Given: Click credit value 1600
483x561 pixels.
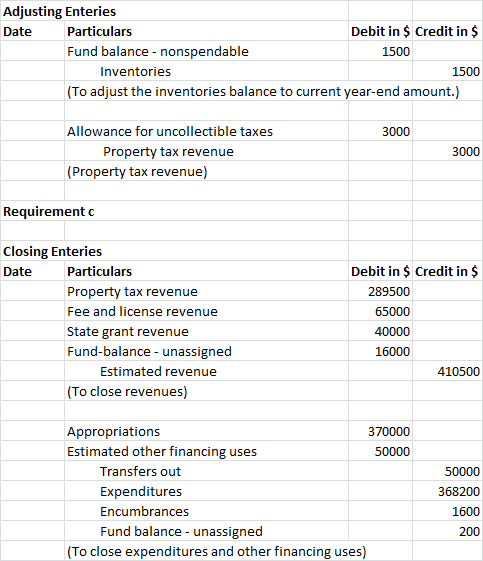Looking at the screenshot, I should (465, 512).
